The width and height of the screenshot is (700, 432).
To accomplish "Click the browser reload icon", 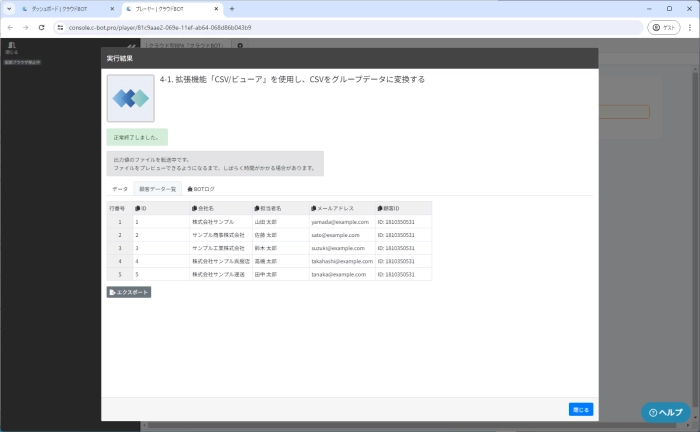I will point(41,27).
